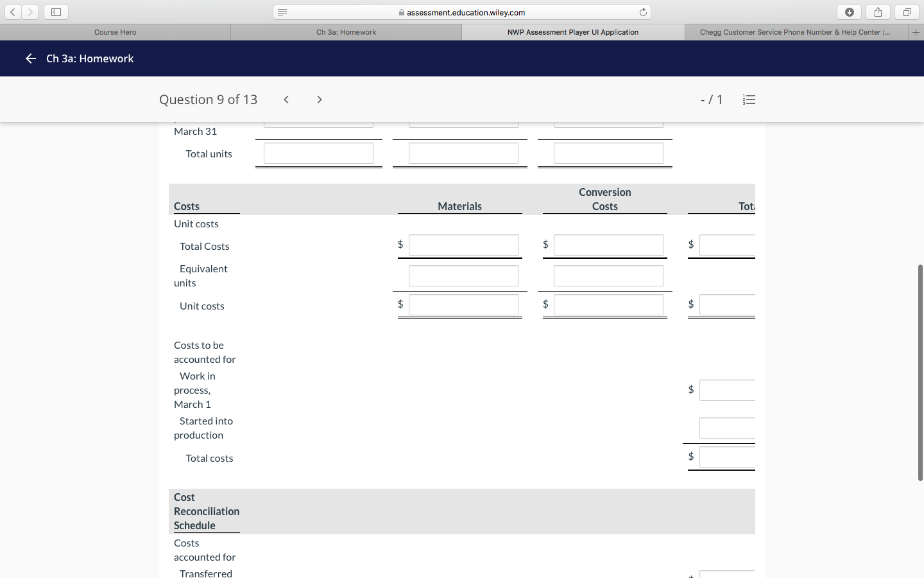Open the Reader view icon in address bar
924x578 pixels.
point(282,12)
